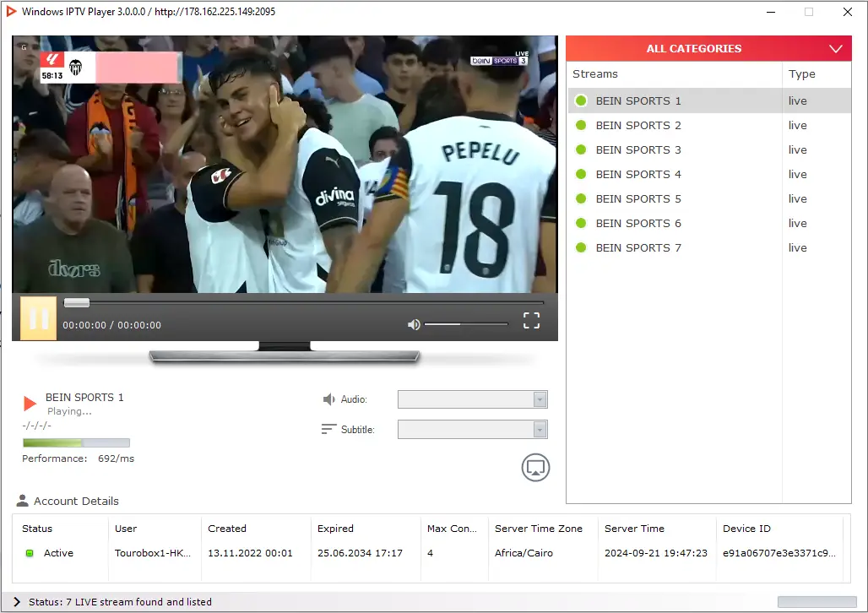Click the user value Tourobox1-HK...

[x=153, y=553]
